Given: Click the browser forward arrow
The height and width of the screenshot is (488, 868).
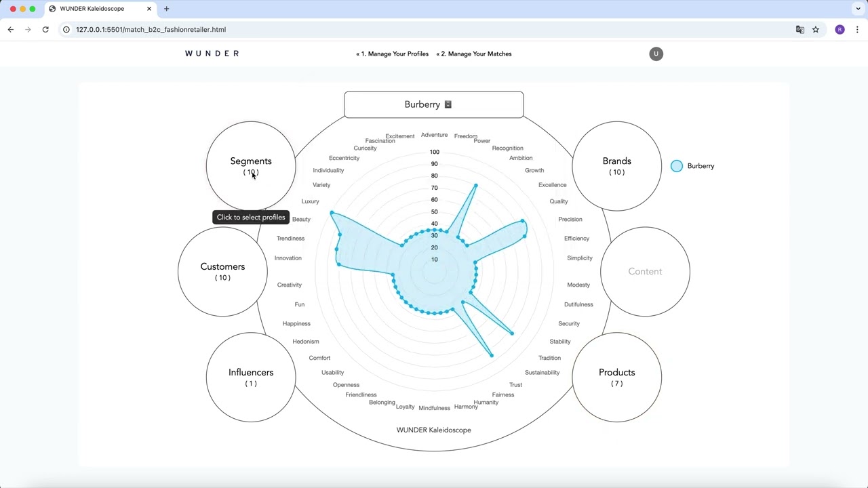Looking at the screenshot, I should click(x=28, y=29).
